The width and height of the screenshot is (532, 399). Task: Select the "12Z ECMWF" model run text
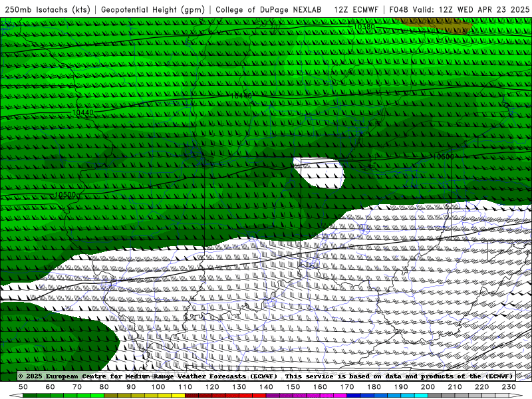click(x=356, y=10)
